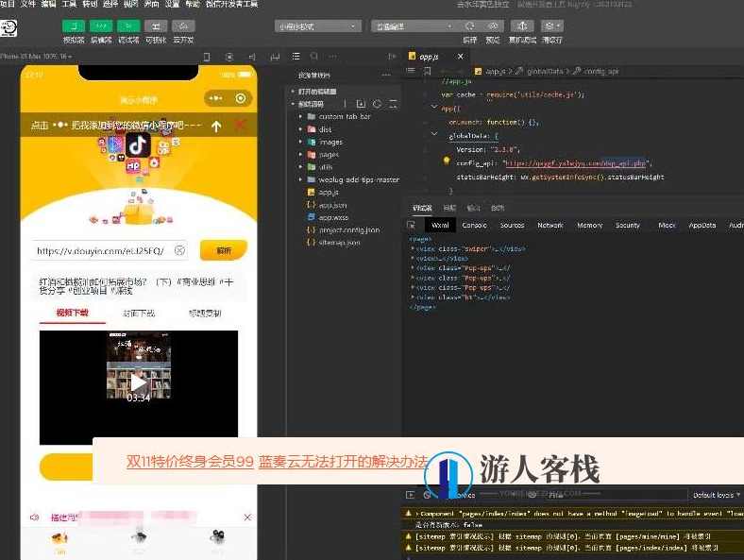744x560 pixels.
Task: Open the Cloud Development (云开发) tool
Action: click(x=183, y=26)
